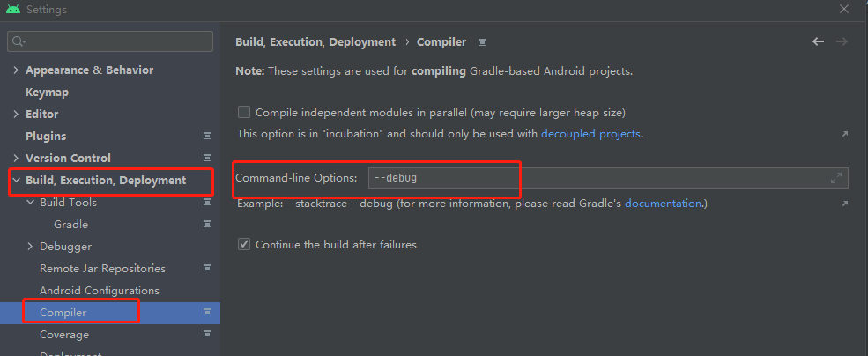Screen dimensions: 868x356
Task: Enable Compile independent modules in parallel
Action: click(244, 113)
